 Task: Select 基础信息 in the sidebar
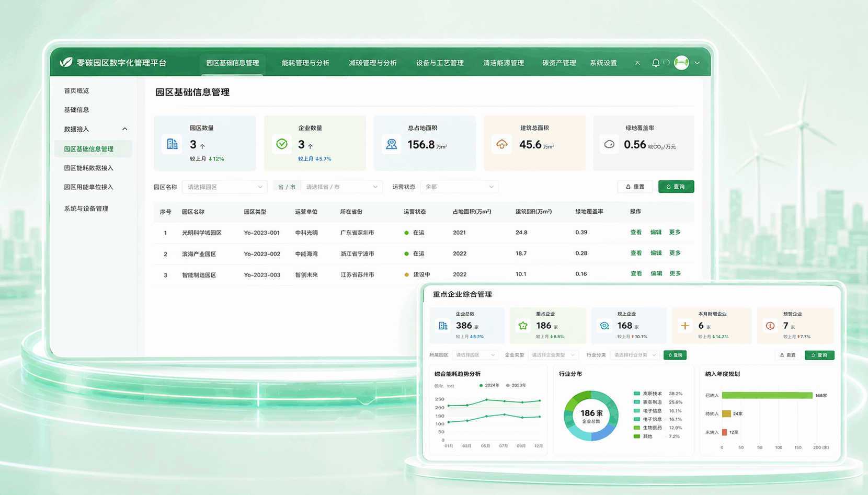click(x=76, y=110)
